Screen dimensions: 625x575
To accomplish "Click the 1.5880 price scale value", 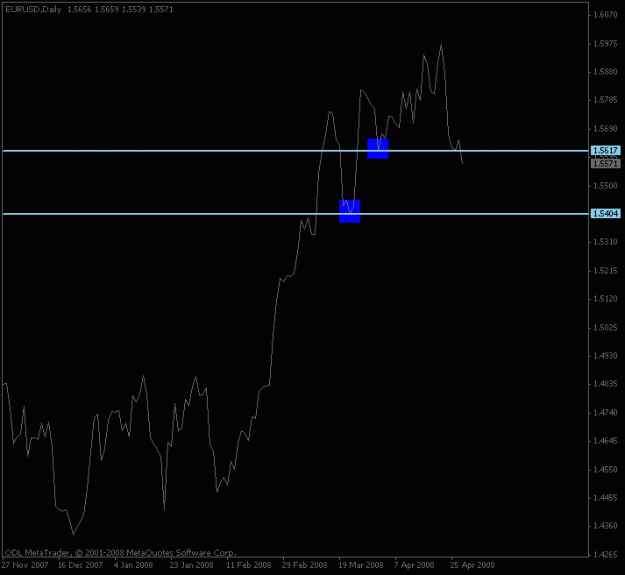I will coord(605,72).
